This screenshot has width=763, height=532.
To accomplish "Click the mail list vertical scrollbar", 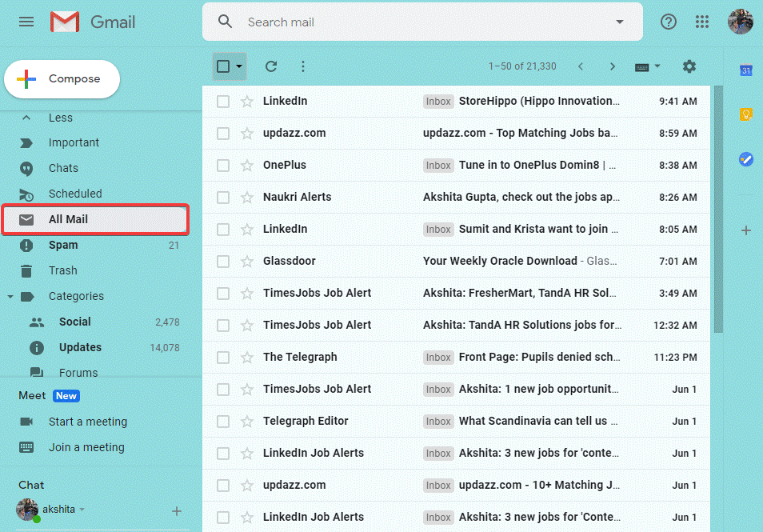I will tap(717, 208).
